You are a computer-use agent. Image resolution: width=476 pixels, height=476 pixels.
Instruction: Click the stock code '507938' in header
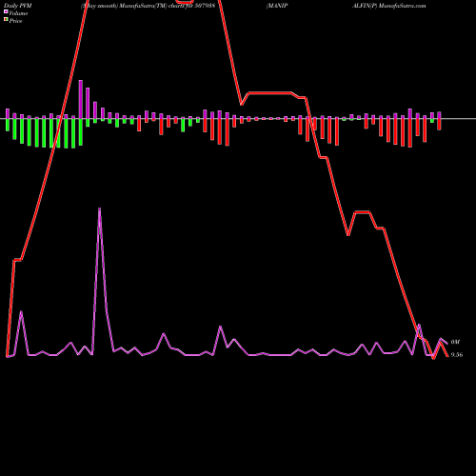[205, 6]
